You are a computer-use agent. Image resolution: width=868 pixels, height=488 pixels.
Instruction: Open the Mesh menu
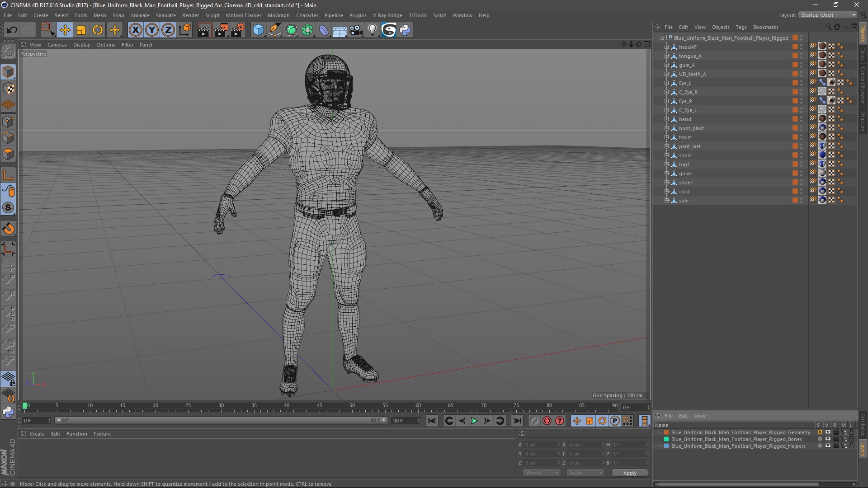tap(99, 15)
